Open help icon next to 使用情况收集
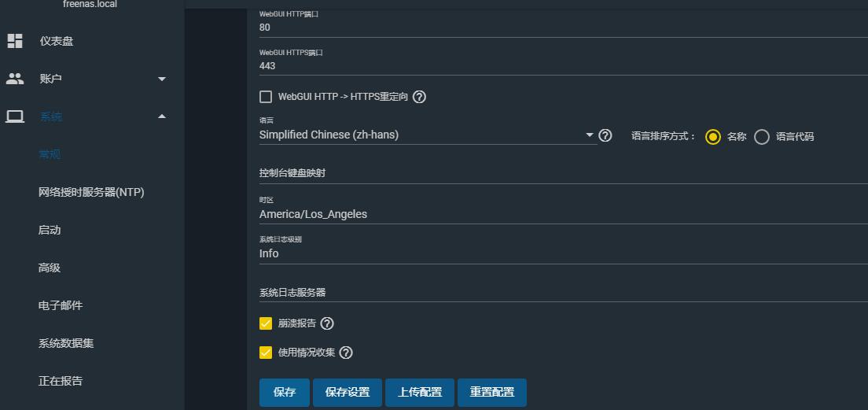This screenshot has width=868, height=410. (x=346, y=353)
